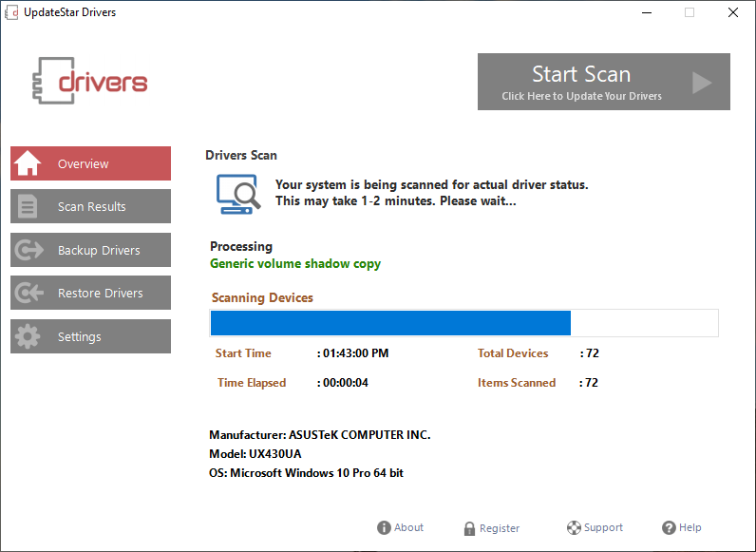Click the Register padlock icon
The height and width of the screenshot is (552, 756).
[469, 528]
